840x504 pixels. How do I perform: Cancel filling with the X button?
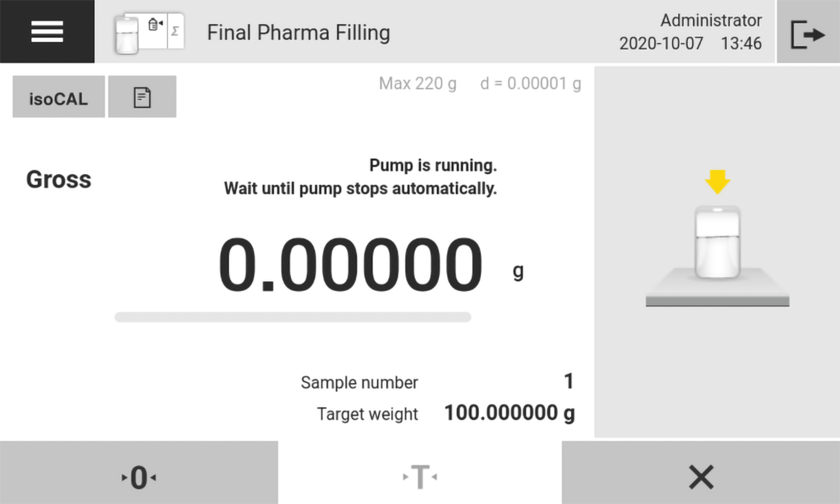(701, 477)
